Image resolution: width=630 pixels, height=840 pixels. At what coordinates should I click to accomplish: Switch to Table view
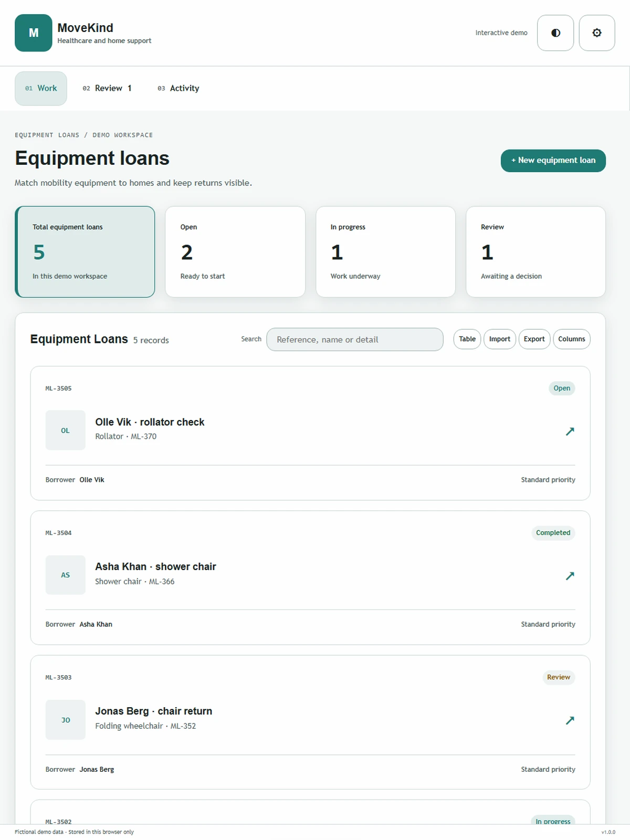point(467,339)
